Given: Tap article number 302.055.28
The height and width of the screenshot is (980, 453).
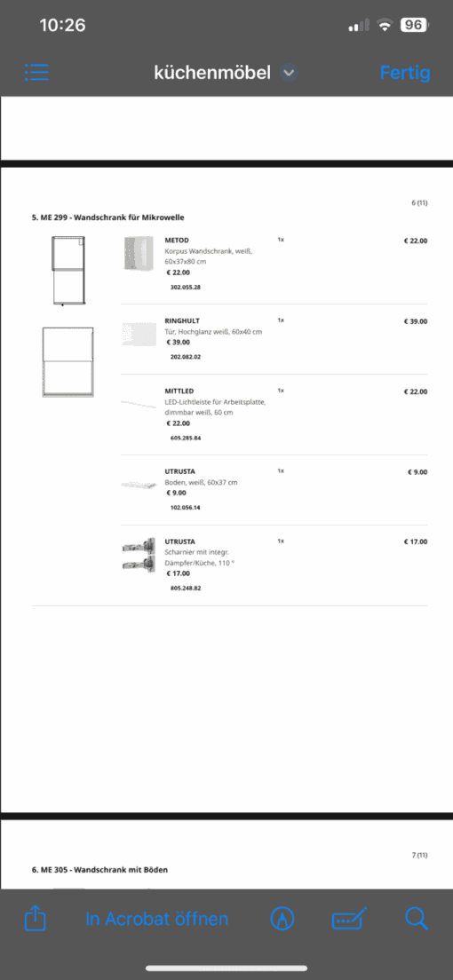Looking at the screenshot, I should [x=186, y=288].
